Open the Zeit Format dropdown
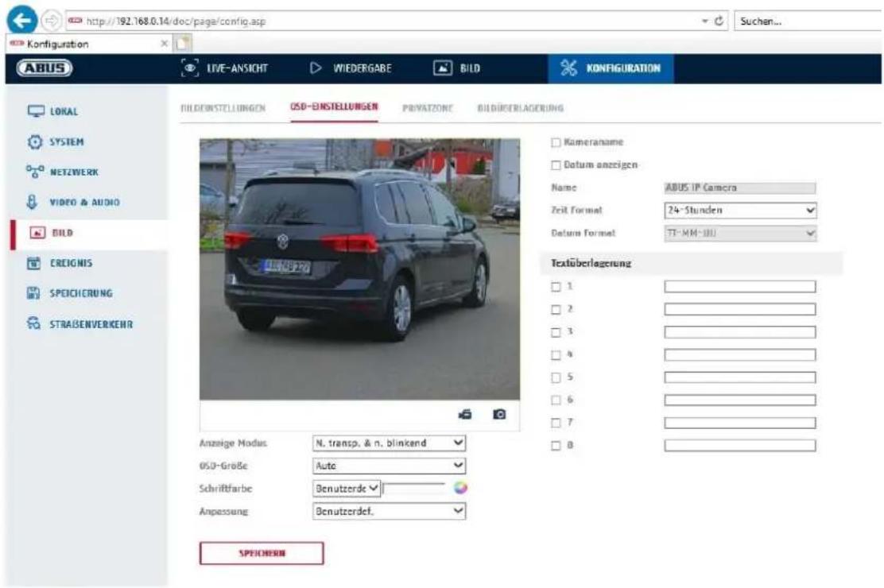Image resolution: width=884 pixels, height=588 pixels. click(739, 211)
